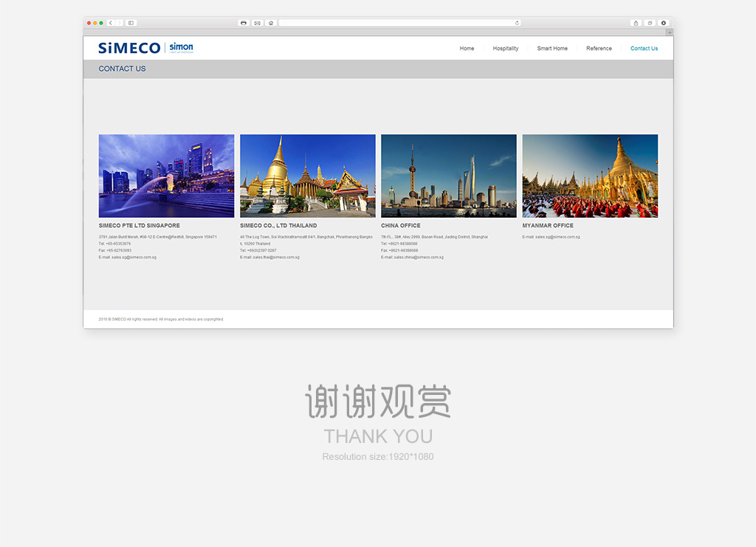Viewport: 756px width, 547px height.
Task: Click the SiMECO logo
Action: click(129, 48)
